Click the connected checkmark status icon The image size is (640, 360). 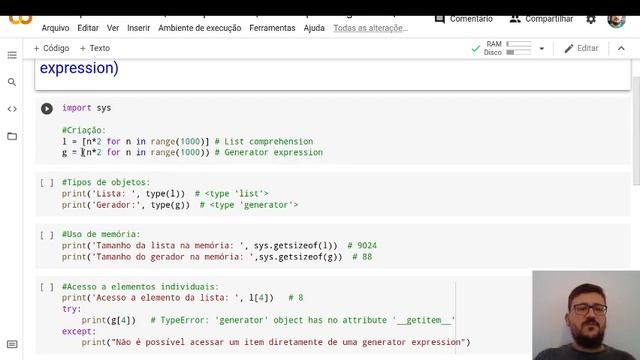[476, 49]
